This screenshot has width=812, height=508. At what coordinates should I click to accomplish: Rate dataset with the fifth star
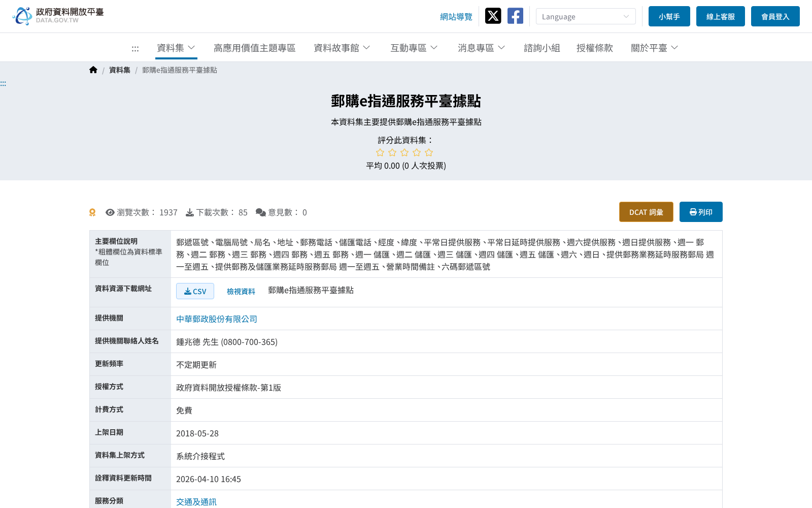pos(429,152)
